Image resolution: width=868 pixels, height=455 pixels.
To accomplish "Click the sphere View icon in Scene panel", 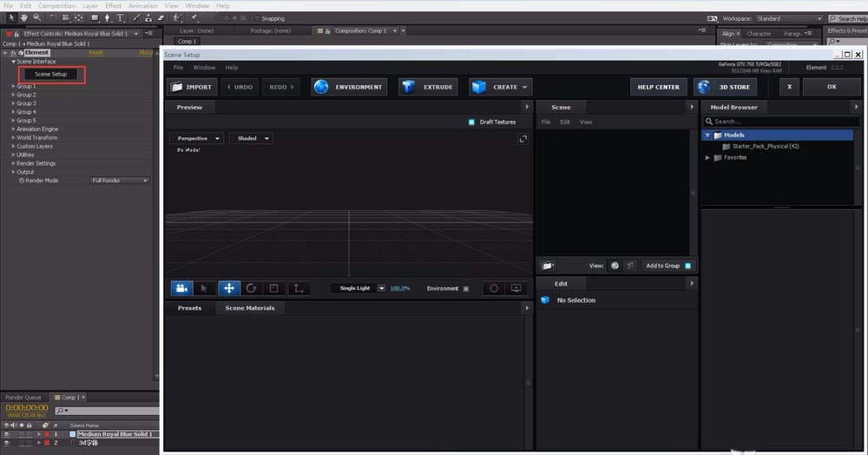I will [615, 266].
